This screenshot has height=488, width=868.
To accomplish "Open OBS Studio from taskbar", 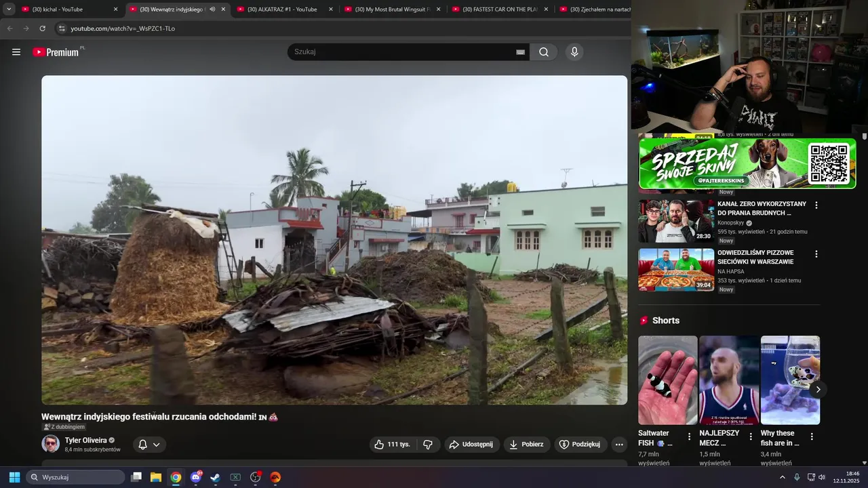I will (256, 477).
